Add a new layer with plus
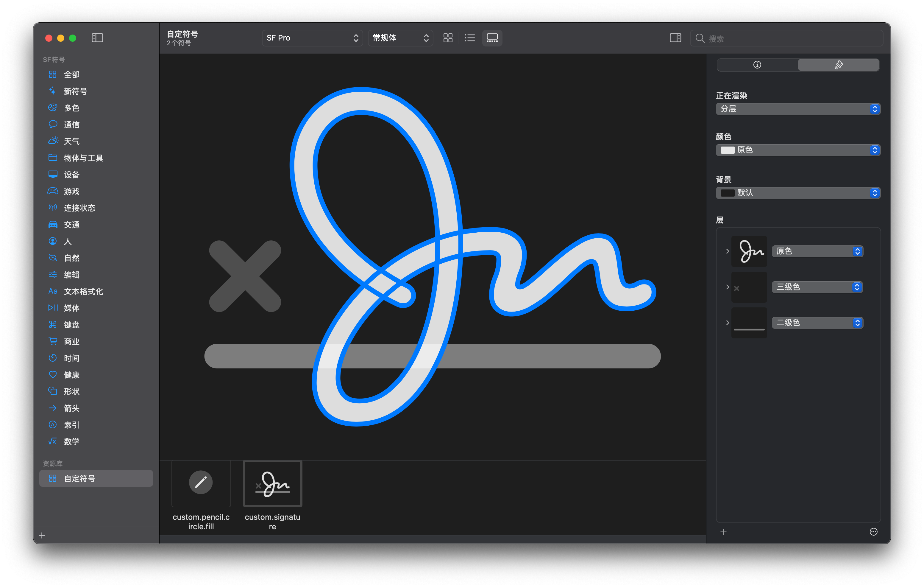Image resolution: width=924 pixels, height=588 pixels. pyautogui.click(x=723, y=531)
